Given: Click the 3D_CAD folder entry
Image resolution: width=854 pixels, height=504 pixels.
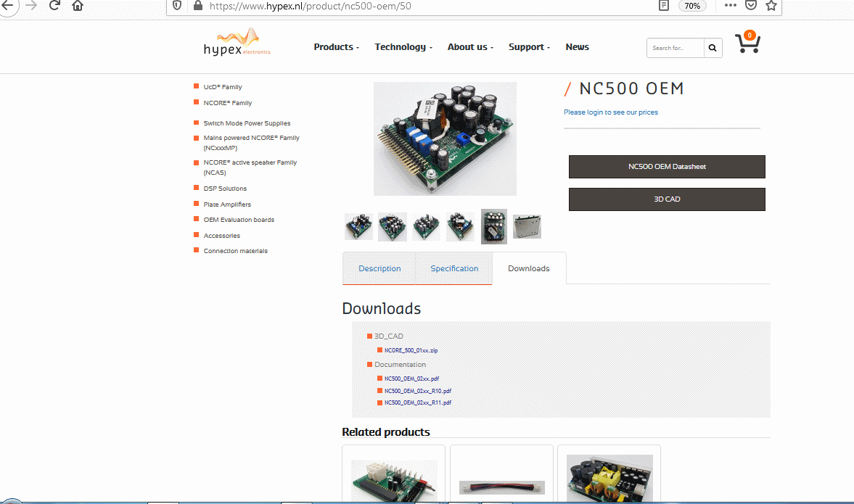Looking at the screenshot, I should (x=388, y=336).
